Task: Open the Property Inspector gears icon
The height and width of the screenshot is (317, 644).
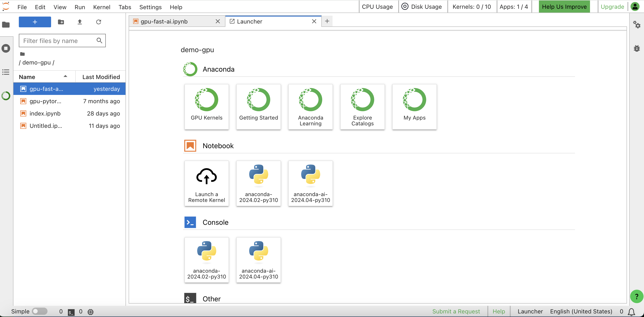Action: (637, 24)
